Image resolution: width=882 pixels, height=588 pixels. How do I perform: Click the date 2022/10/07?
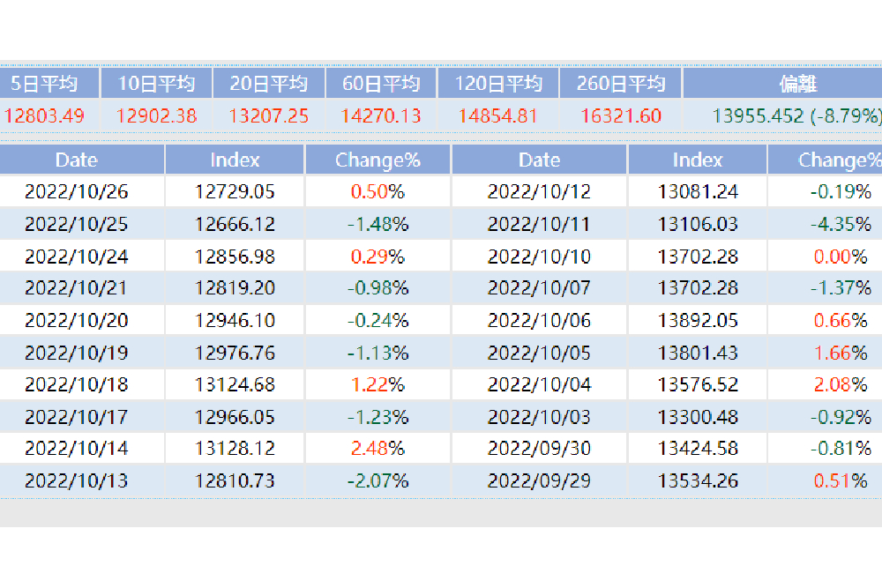[x=539, y=287]
